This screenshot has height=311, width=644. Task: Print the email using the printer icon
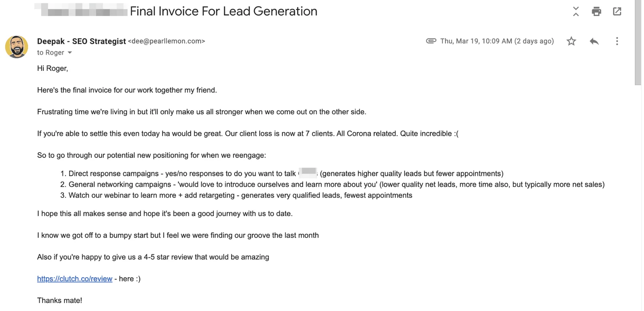coord(597,11)
